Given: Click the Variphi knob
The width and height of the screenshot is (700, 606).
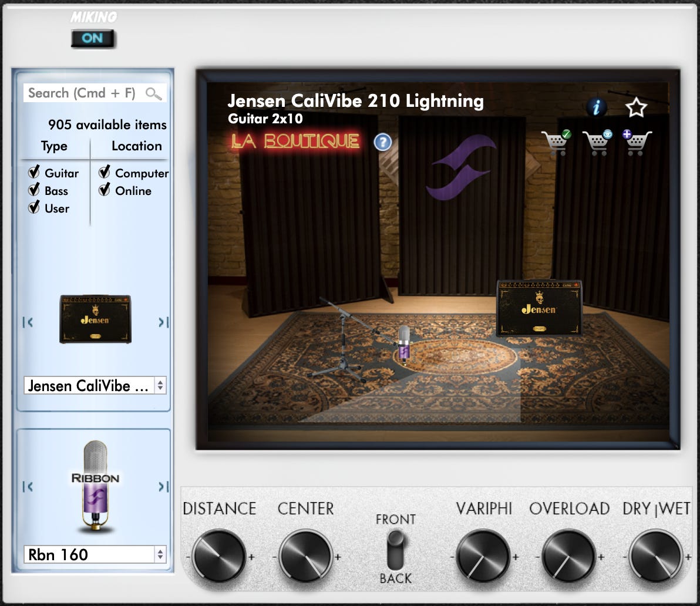Looking at the screenshot, I should click(x=483, y=556).
